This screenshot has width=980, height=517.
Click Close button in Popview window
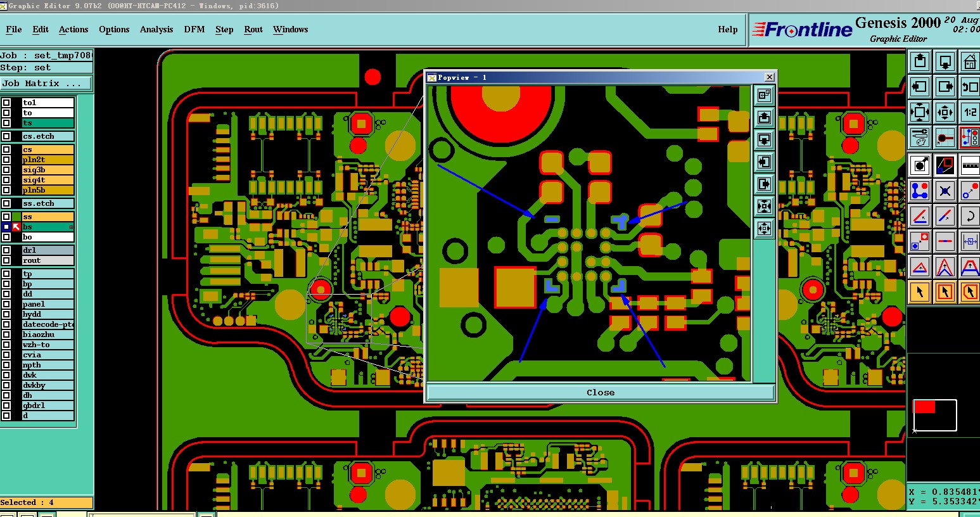601,392
